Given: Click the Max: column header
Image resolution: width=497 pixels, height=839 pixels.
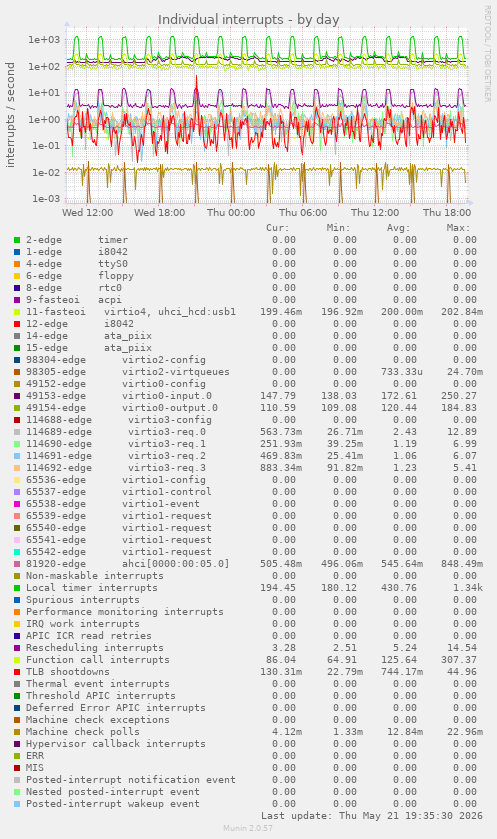Looking at the screenshot, I should [x=458, y=228].
